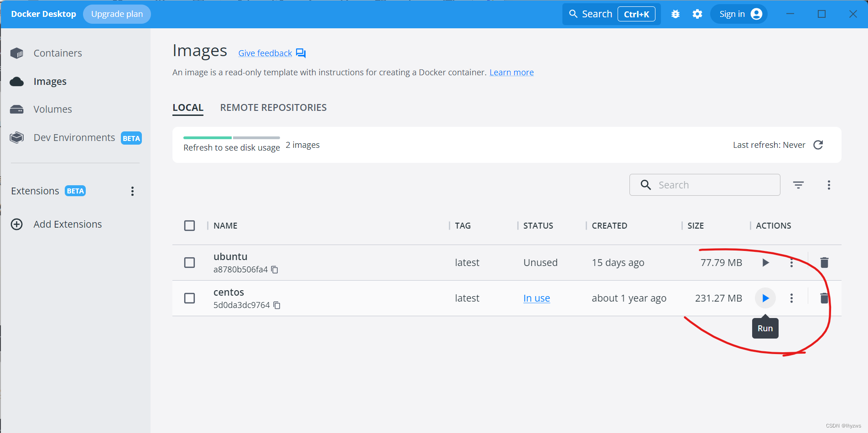Open the Containers section in the sidebar
This screenshot has width=868, height=433.
coord(57,53)
